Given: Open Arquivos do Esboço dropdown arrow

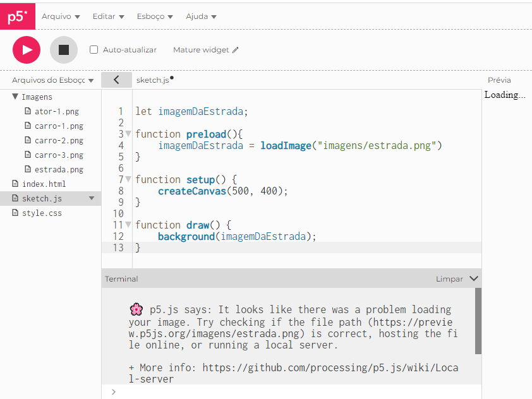Looking at the screenshot, I should coord(91,80).
